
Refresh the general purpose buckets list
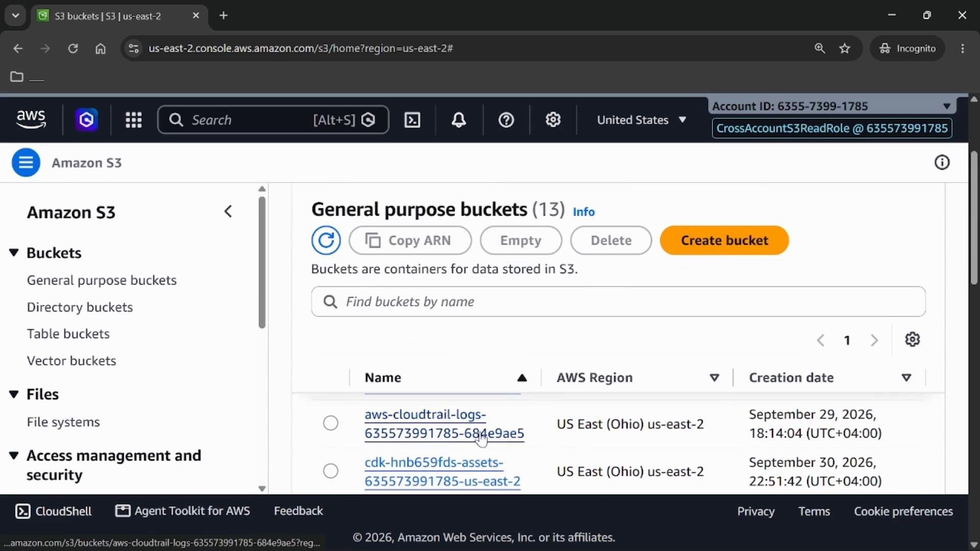[x=326, y=240]
